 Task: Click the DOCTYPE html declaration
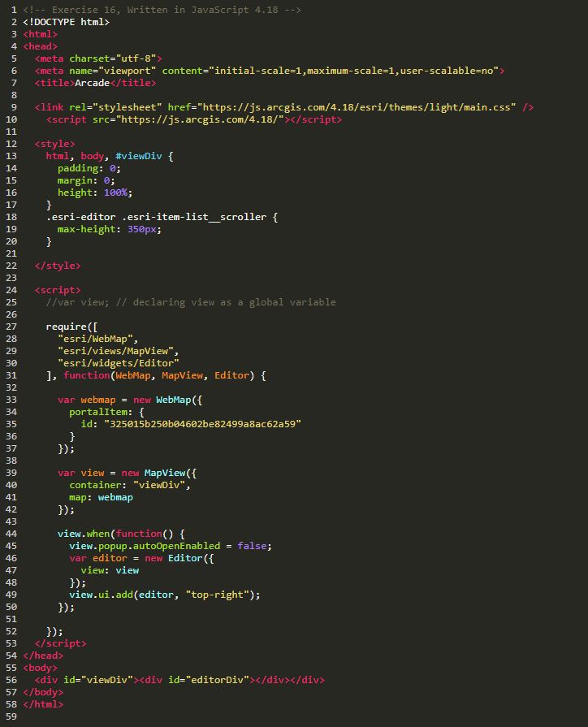[66, 22]
